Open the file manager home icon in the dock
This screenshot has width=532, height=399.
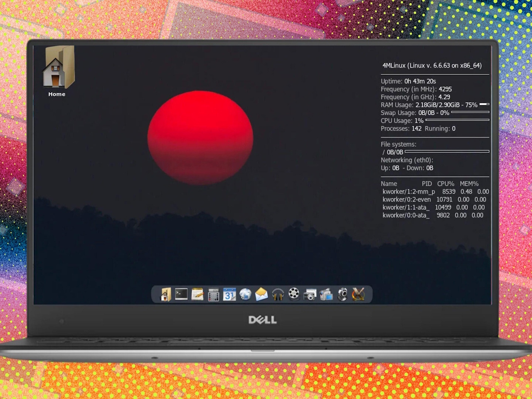(x=165, y=294)
